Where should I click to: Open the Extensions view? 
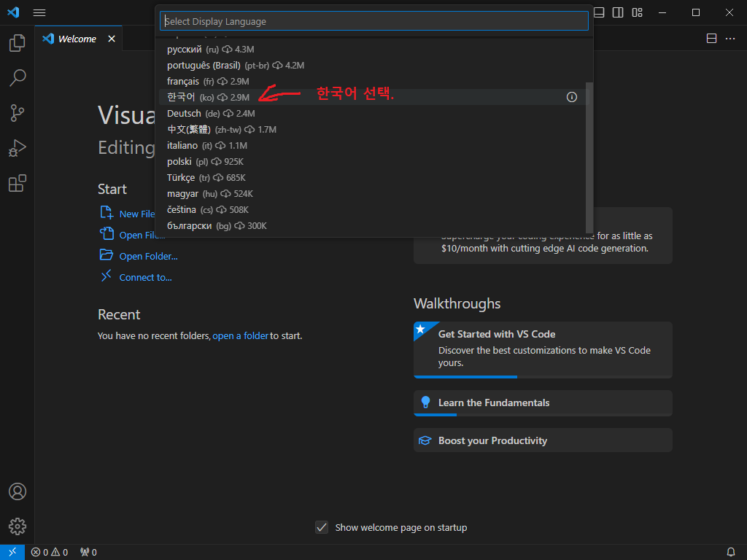point(18,183)
